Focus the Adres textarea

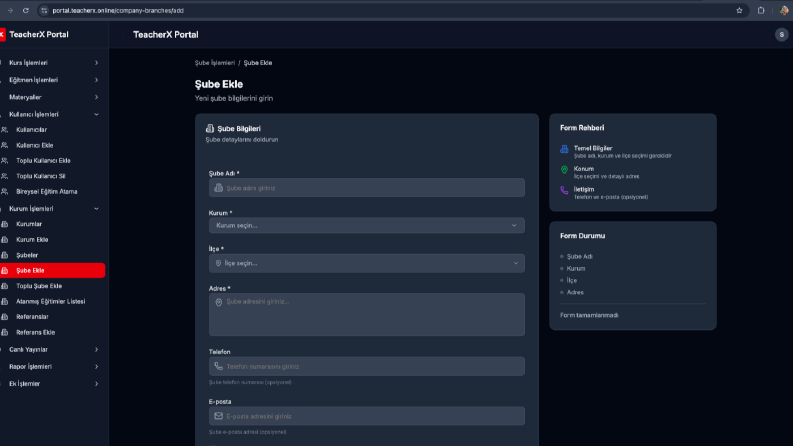367,315
